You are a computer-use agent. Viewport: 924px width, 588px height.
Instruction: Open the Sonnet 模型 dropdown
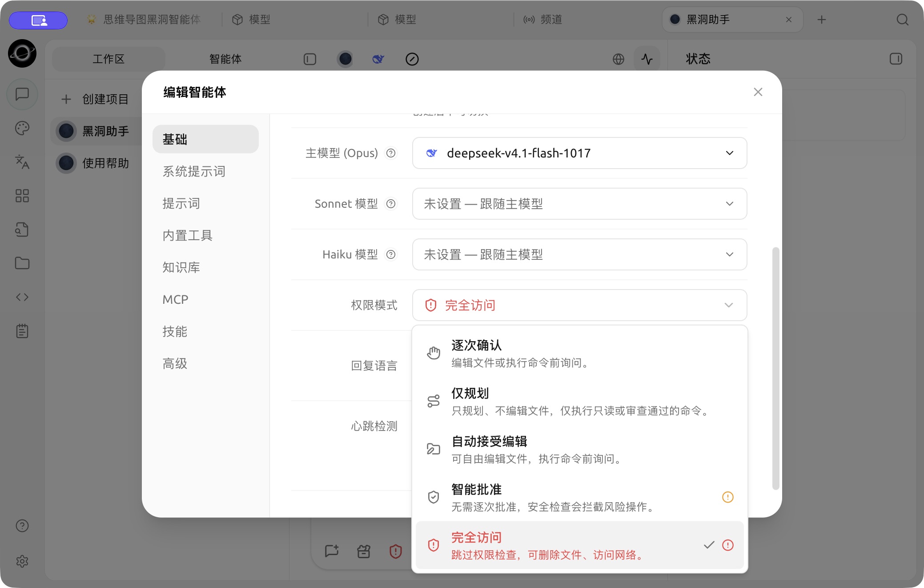point(580,204)
